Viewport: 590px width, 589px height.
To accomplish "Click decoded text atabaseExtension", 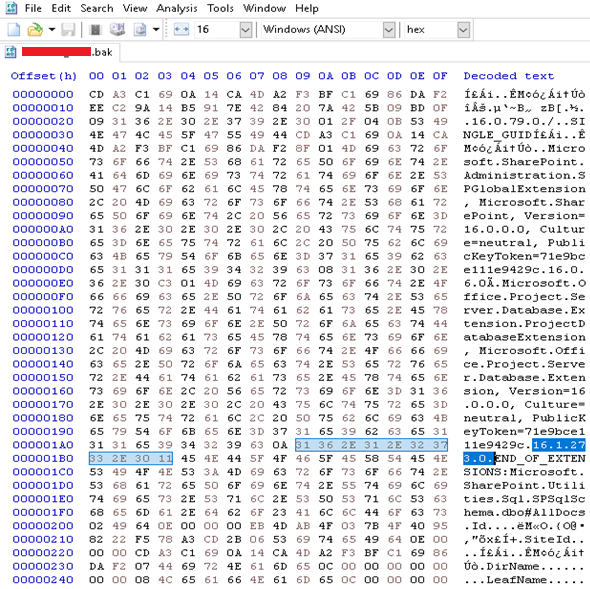I will click(x=524, y=337).
